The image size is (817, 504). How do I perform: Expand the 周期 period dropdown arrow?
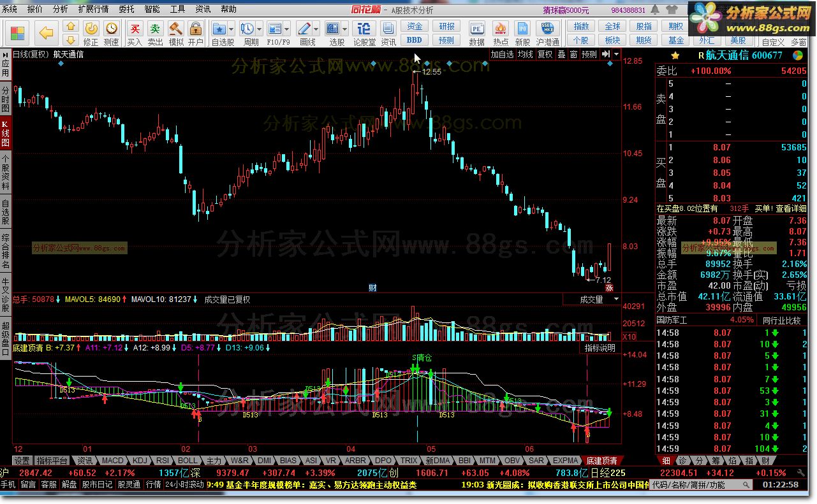[x=260, y=29]
